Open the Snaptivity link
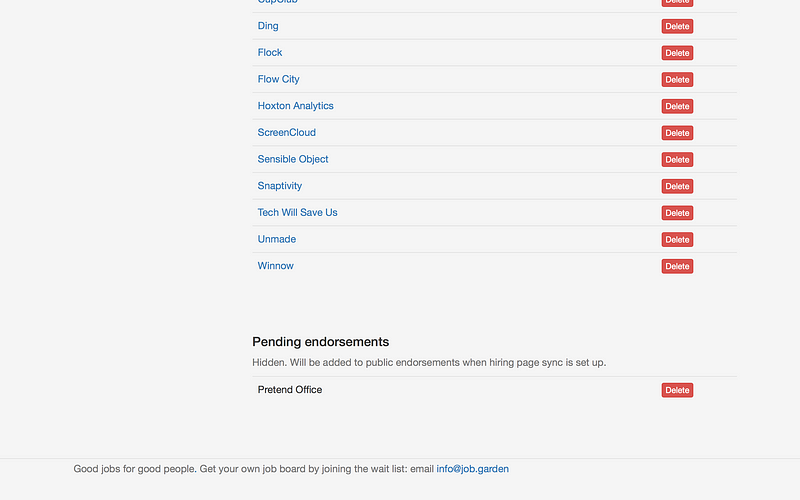Screen dimensions: 800x500 [280, 186]
